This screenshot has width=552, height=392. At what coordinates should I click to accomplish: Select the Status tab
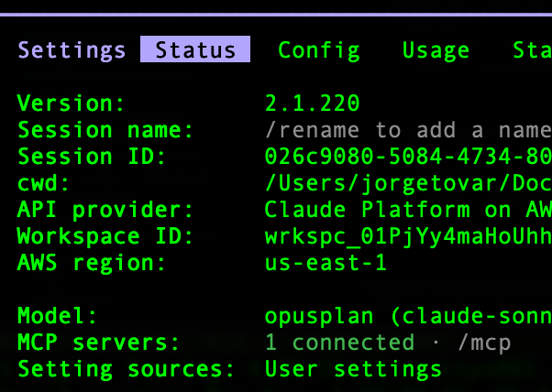pyautogui.click(x=195, y=49)
